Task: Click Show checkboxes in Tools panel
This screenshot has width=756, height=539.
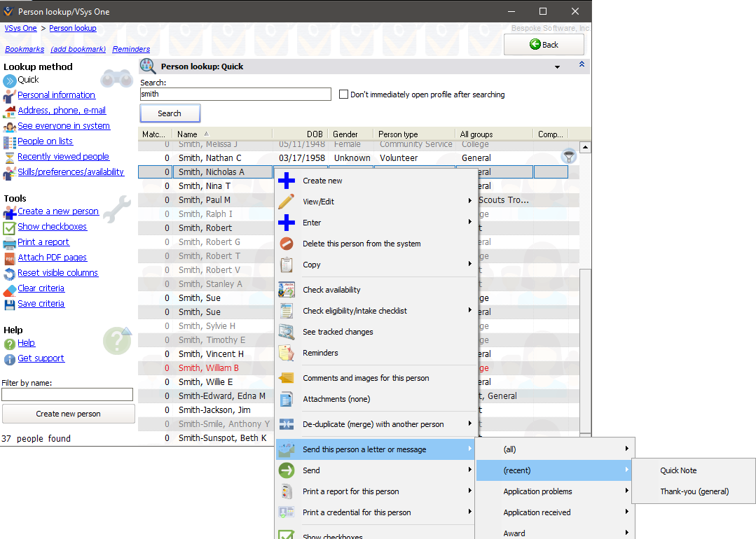Action: [52, 227]
